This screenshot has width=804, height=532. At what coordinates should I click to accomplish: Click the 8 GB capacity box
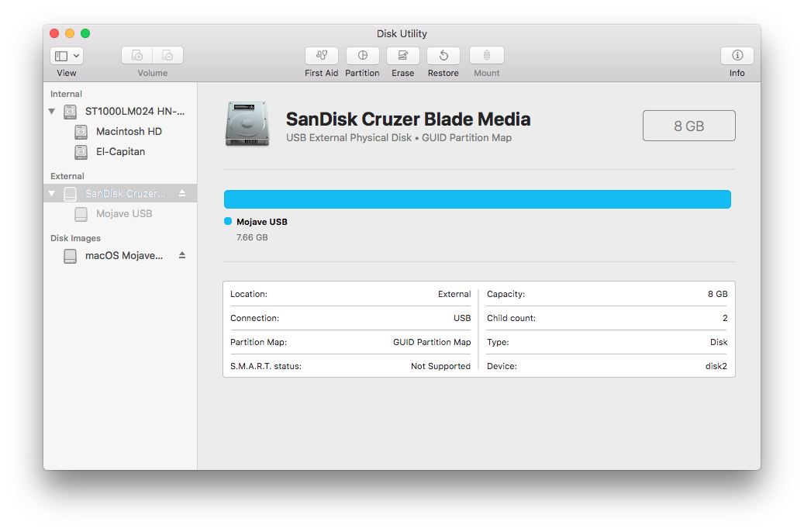click(689, 126)
